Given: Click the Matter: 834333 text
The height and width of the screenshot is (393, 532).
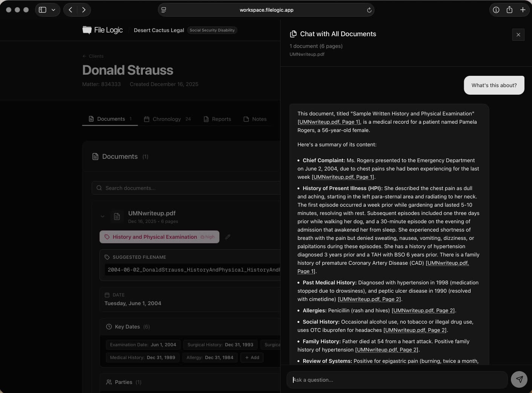Looking at the screenshot, I should [101, 84].
